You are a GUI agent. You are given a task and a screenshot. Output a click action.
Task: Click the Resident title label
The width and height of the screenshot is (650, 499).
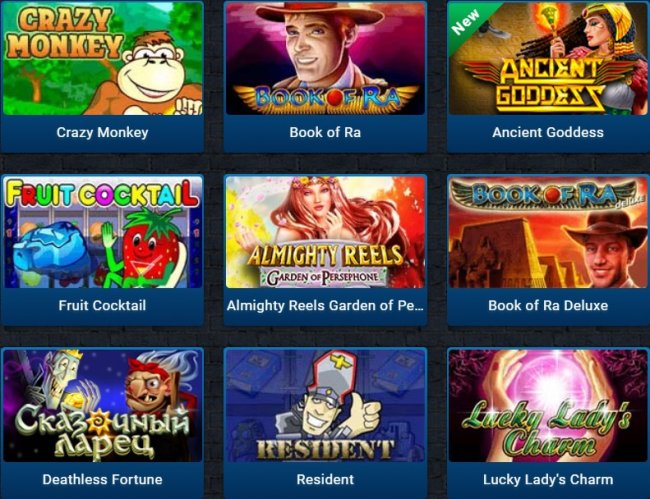[x=325, y=480]
